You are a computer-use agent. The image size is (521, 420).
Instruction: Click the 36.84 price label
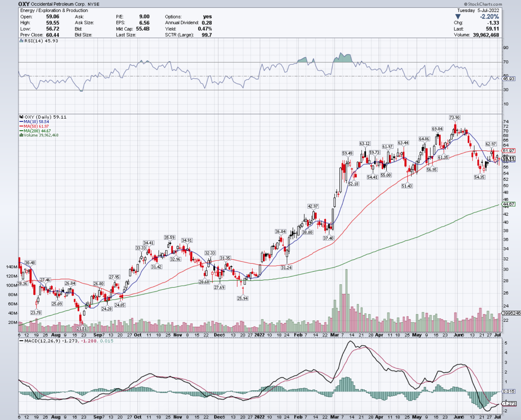tap(280, 231)
